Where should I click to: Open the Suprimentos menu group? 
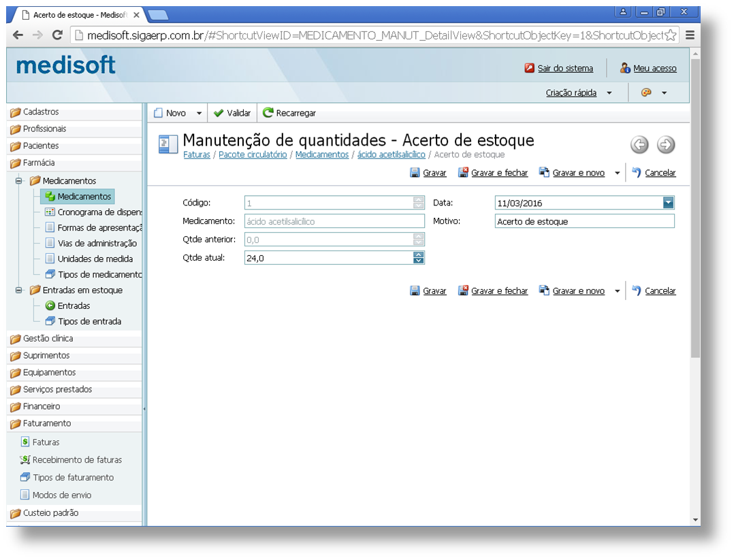point(74,356)
